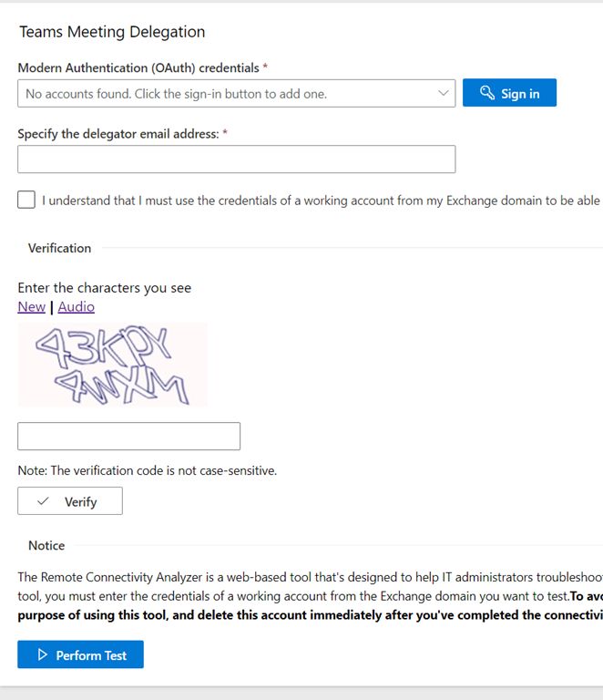Click the play triangle icon on Perform Test

(x=42, y=655)
